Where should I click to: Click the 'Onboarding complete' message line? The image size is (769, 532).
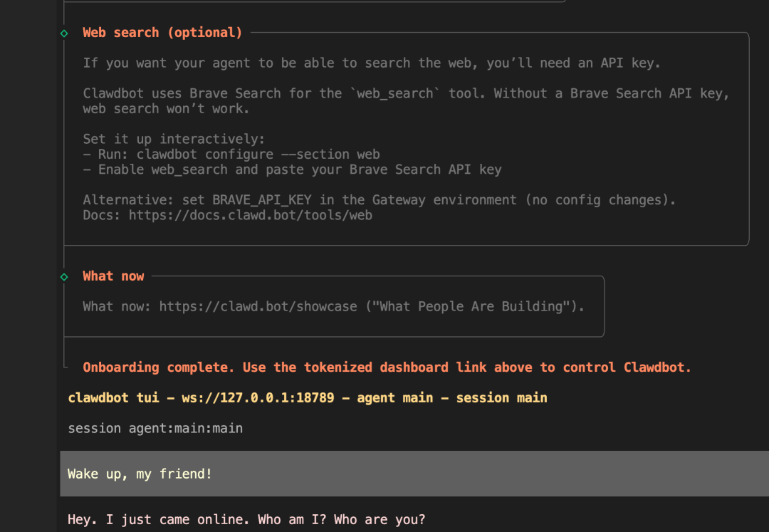point(387,367)
